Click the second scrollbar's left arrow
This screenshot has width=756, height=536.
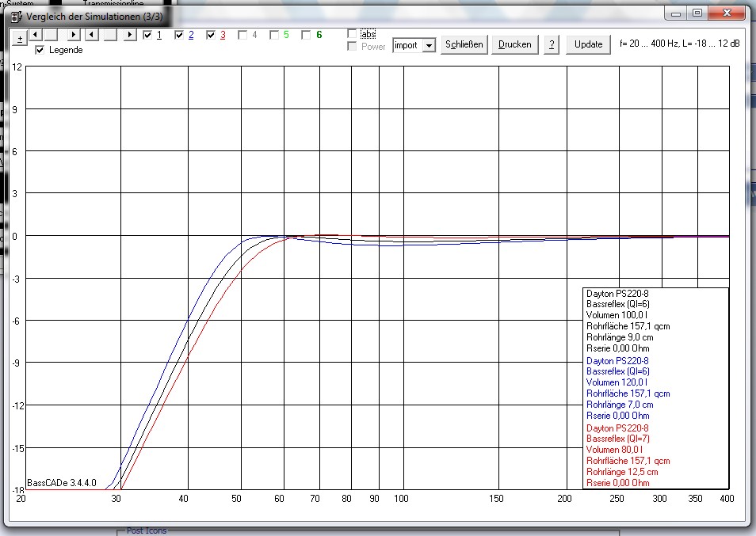pos(92,35)
